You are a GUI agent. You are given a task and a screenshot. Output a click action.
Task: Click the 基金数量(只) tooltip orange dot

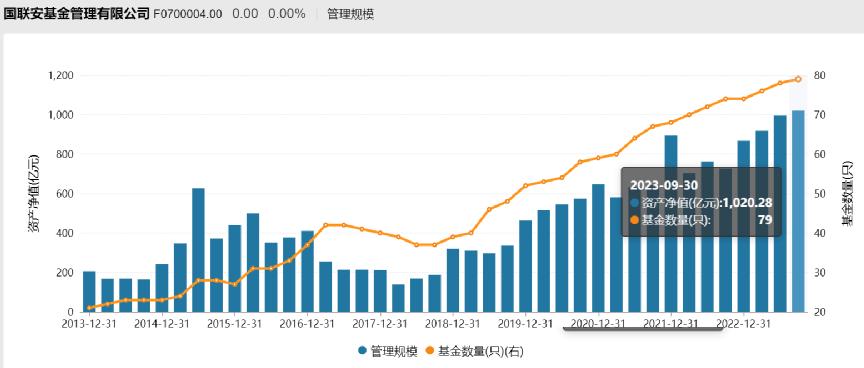pos(634,220)
